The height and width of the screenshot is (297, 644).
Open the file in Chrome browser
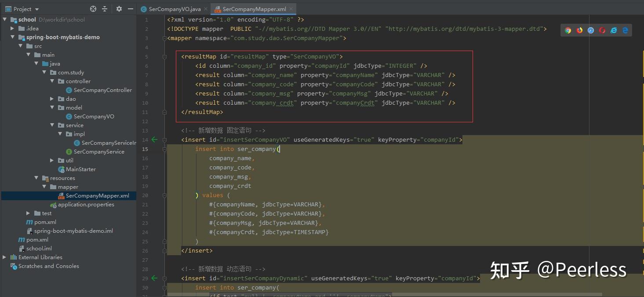(568, 30)
